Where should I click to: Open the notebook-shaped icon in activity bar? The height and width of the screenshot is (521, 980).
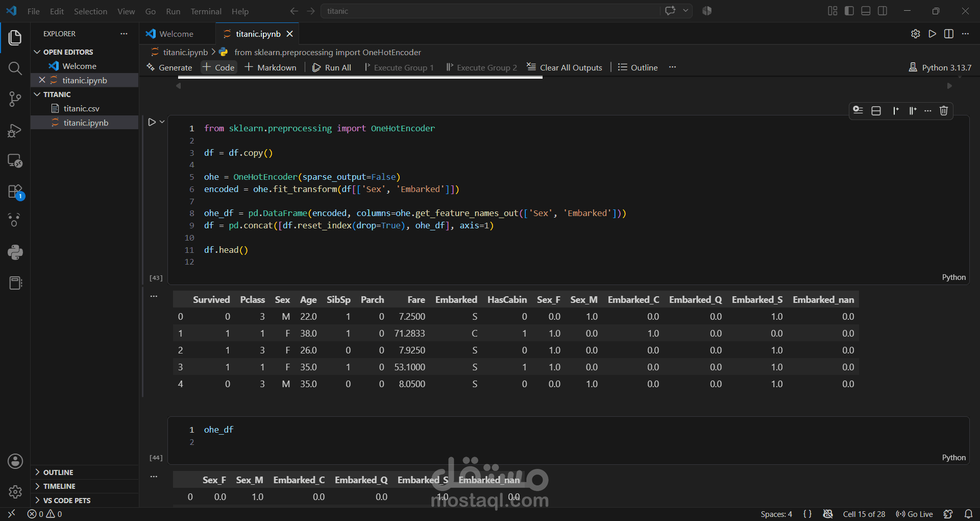(x=15, y=283)
